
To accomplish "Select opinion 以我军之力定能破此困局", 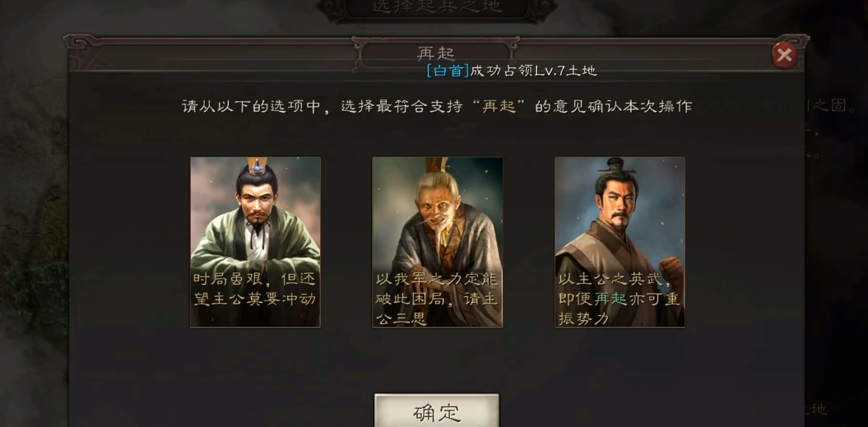I will (438, 299).
